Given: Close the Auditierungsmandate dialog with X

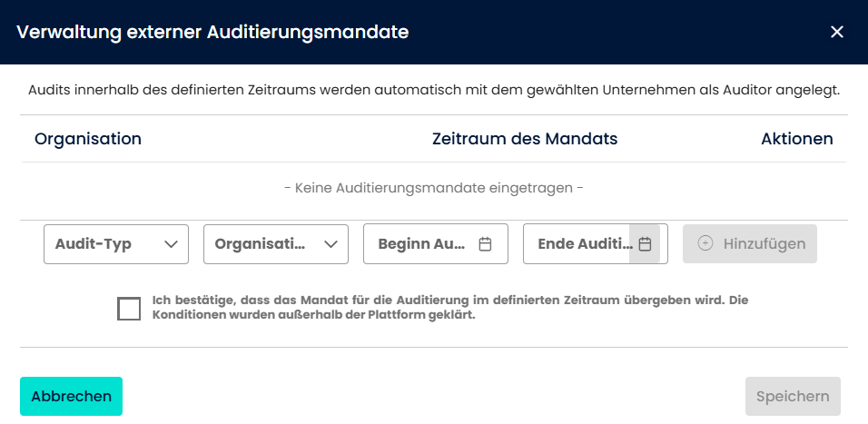Looking at the screenshot, I should [837, 33].
